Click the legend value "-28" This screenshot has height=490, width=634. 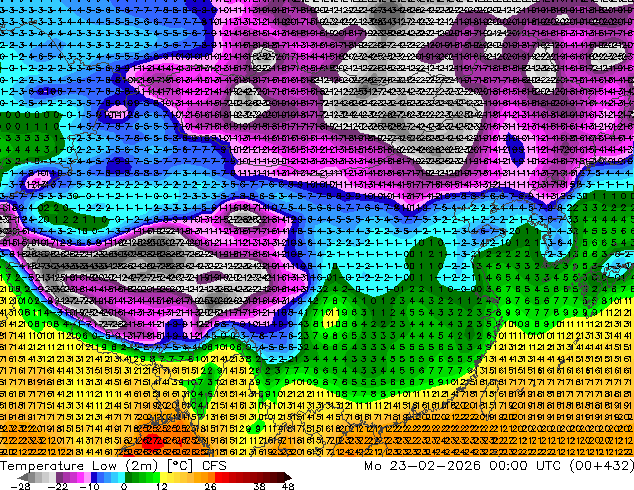click(x=20, y=486)
